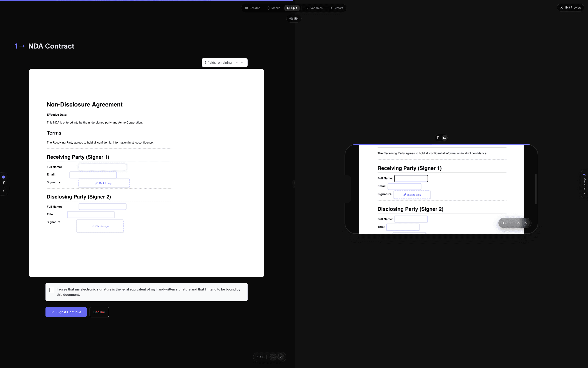
Task: Expand the Question side panel
Action: (x=584, y=184)
